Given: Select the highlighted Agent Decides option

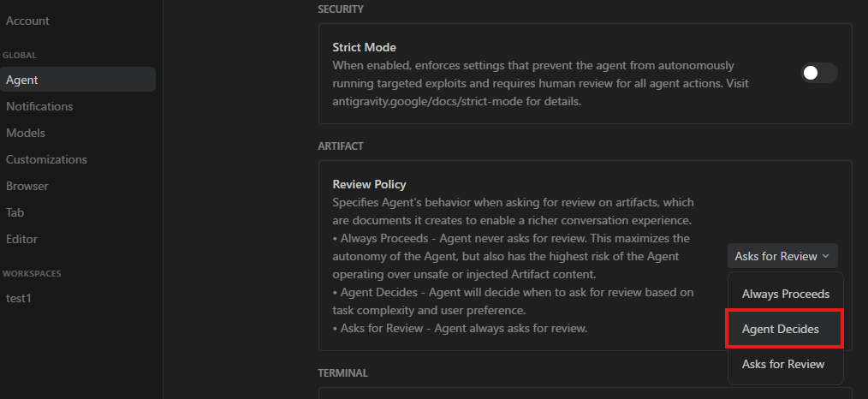Looking at the screenshot, I should tap(784, 330).
